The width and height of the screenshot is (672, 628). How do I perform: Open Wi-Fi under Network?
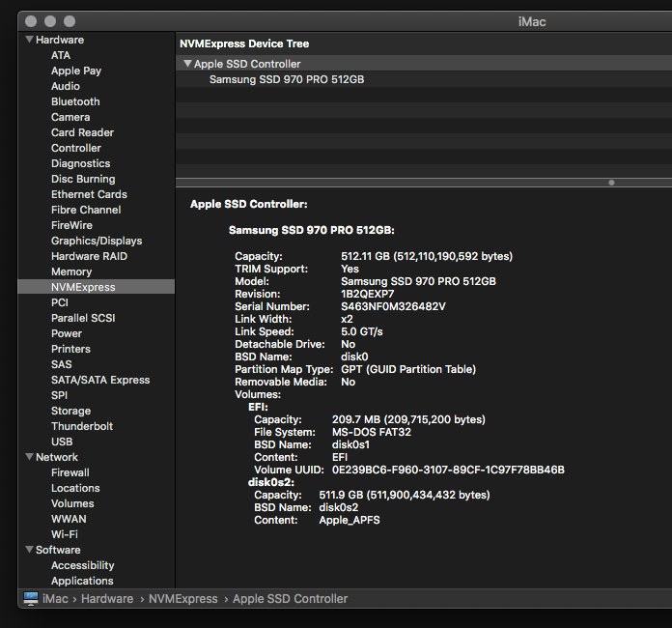pyautogui.click(x=65, y=534)
